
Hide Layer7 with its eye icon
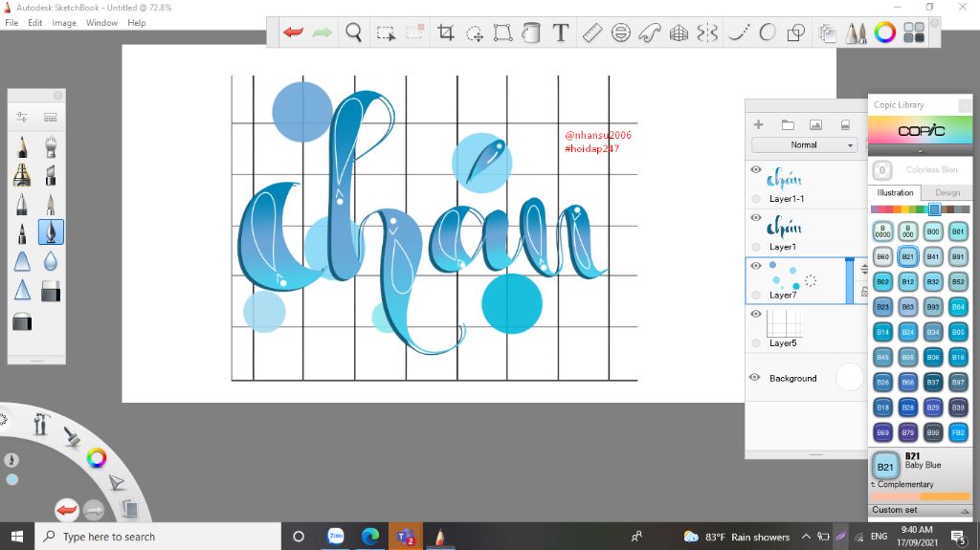click(756, 266)
